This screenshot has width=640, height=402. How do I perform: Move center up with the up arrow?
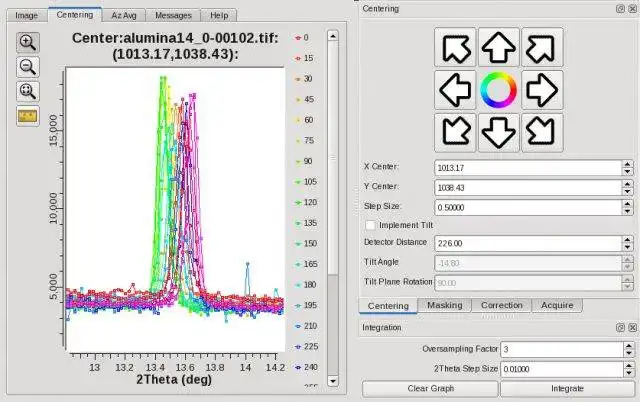[x=498, y=47]
